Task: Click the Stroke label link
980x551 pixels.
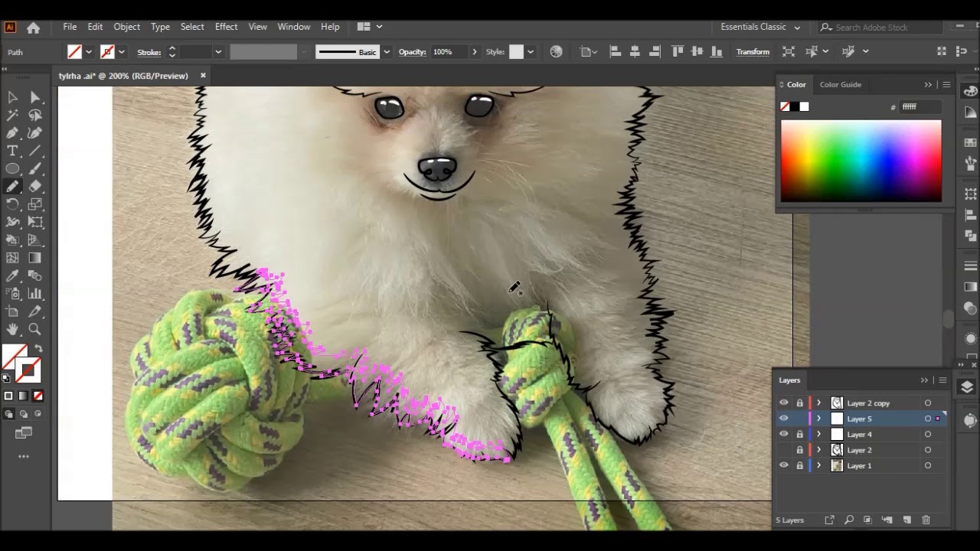Action: coord(149,52)
